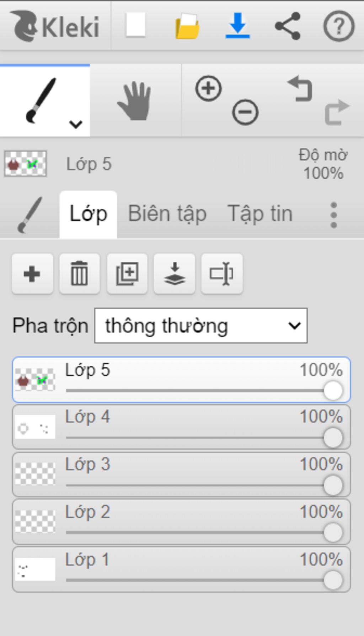Duplicate the layer with duplicate icon
This screenshot has width=364, height=636.
[127, 274]
